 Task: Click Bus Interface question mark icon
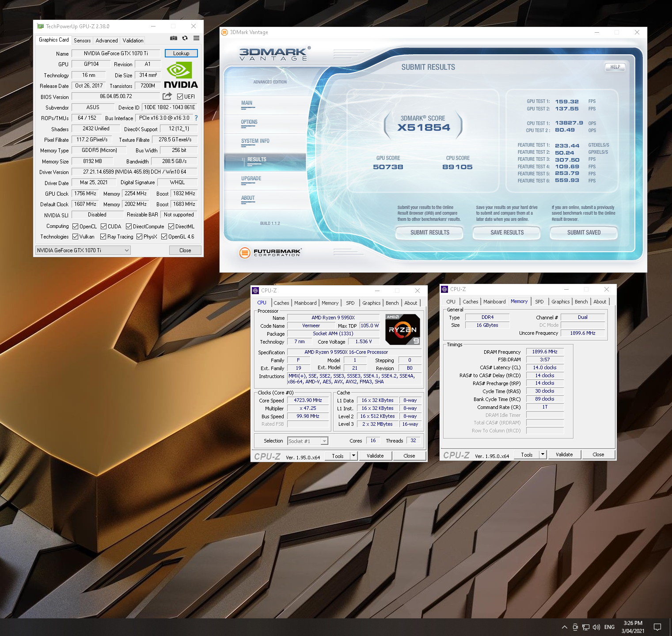[196, 118]
